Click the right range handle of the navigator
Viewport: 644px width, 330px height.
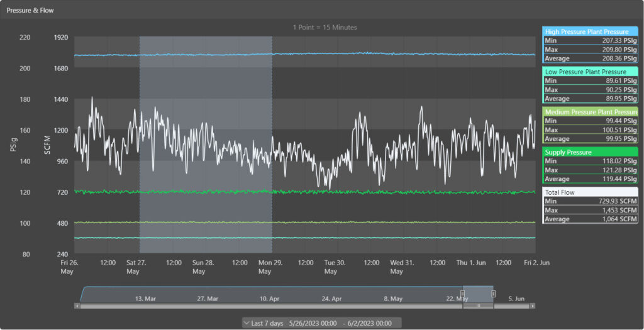click(x=494, y=294)
